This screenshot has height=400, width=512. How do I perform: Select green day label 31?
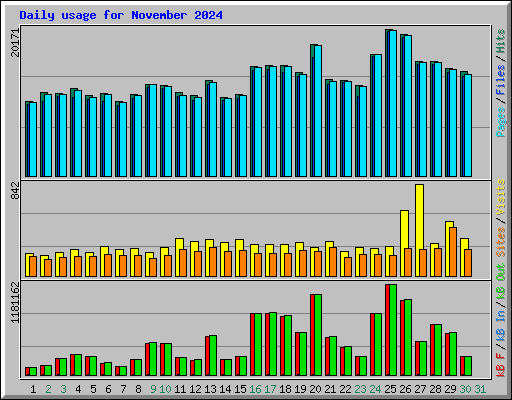tap(480, 389)
